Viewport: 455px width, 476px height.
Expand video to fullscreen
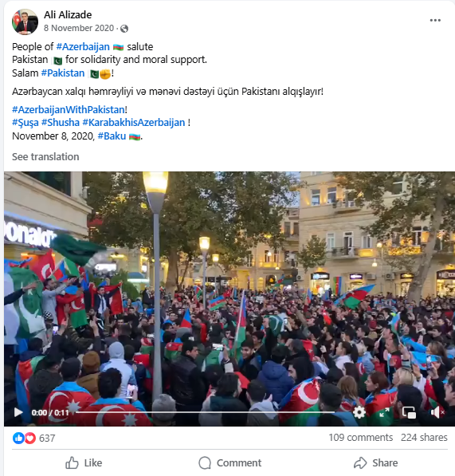tap(384, 412)
